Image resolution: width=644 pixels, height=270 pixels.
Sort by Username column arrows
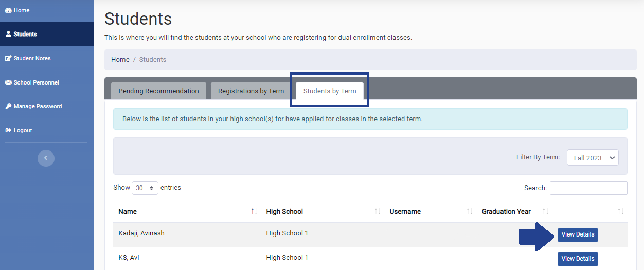point(470,212)
